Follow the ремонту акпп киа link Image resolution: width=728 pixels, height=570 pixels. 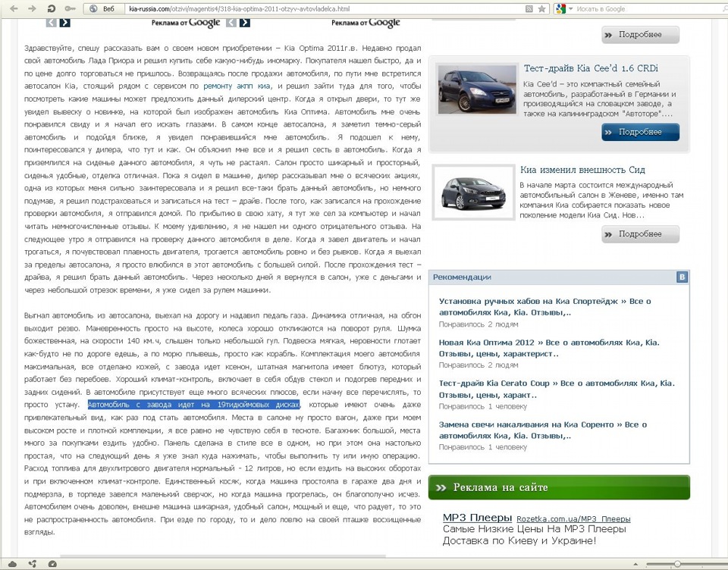tap(237, 86)
